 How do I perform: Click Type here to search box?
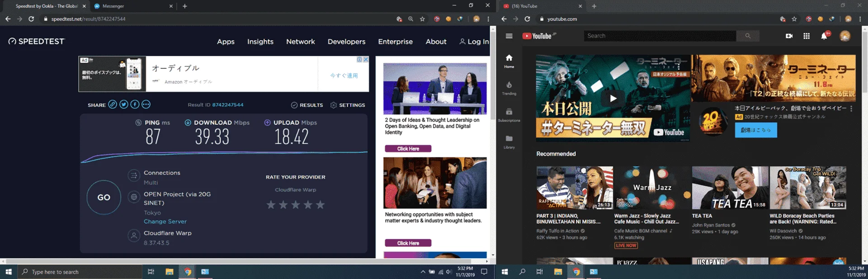(80, 272)
